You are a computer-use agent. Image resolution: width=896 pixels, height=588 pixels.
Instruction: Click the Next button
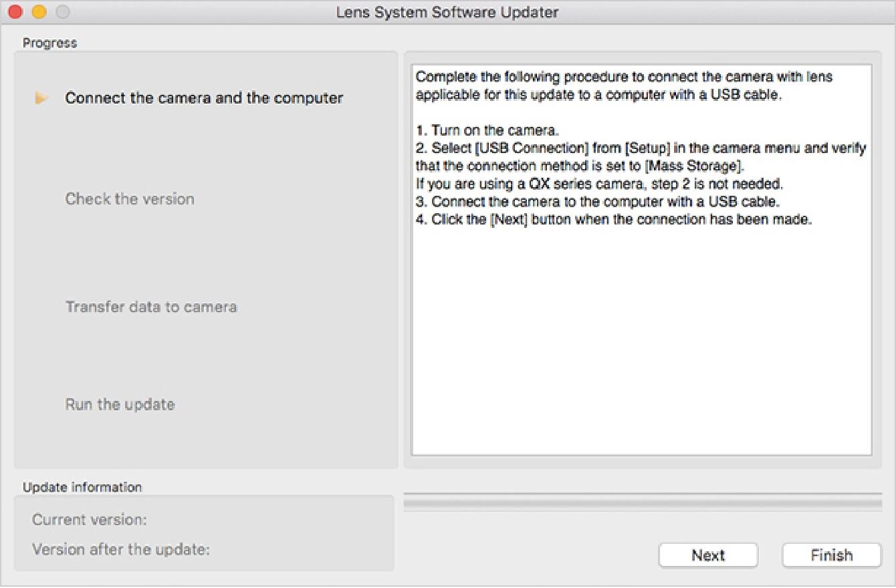[708, 555]
